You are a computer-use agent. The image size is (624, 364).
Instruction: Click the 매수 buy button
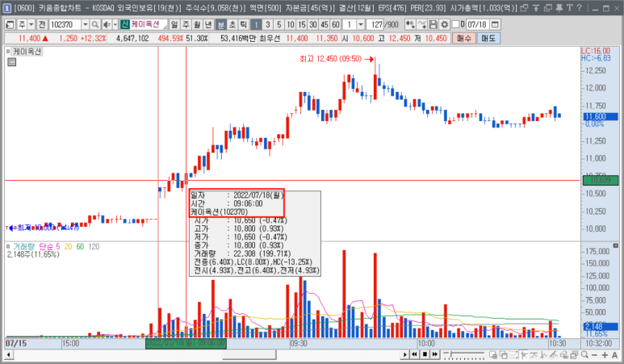coord(463,38)
